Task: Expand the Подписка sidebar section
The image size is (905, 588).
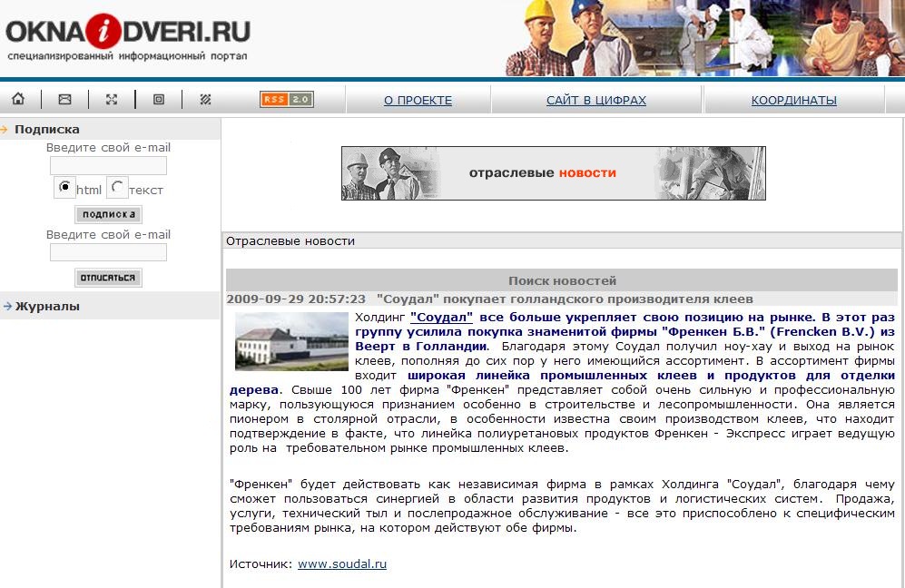Action: click(x=47, y=129)
